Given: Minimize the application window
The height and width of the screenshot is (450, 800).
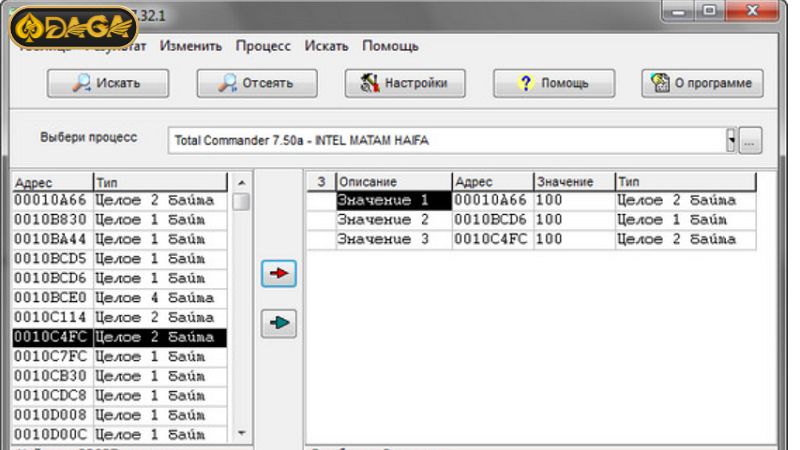Looking at the screenshot, I should [678, 11].
